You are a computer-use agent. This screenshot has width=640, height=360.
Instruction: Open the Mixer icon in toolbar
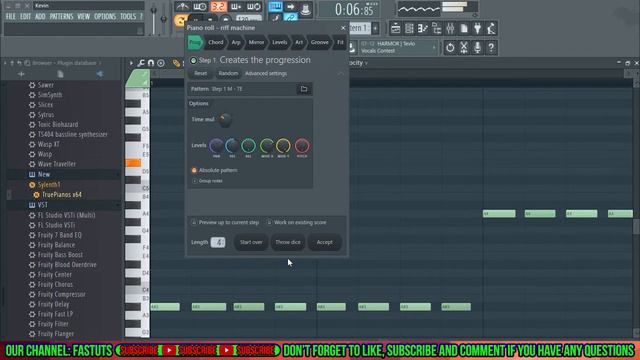[450, 28]
